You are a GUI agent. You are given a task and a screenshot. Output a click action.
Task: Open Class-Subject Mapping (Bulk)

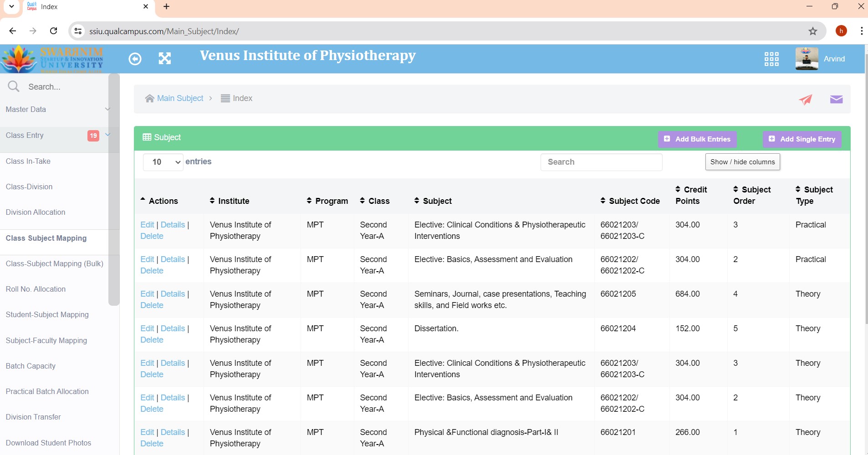pyautogui.click(x=54, y=263)
